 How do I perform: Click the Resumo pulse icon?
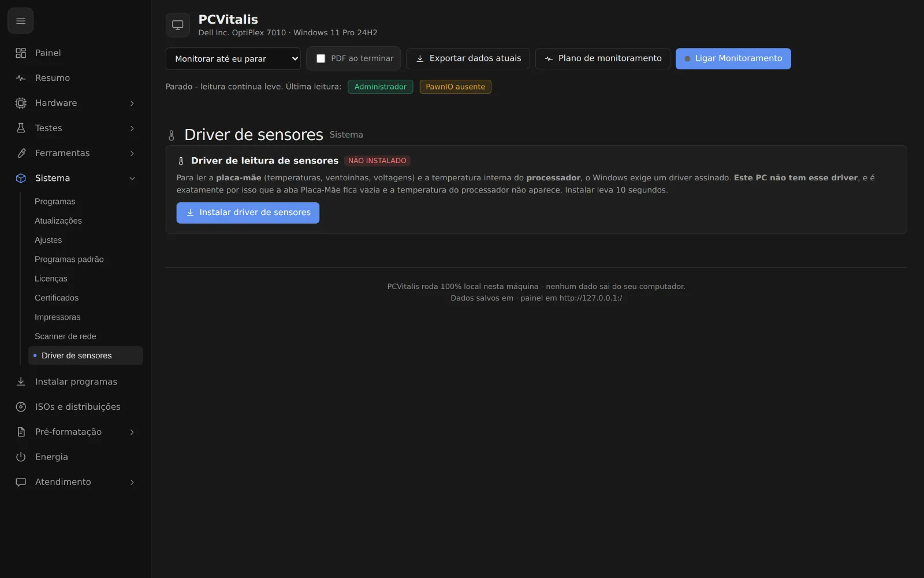point(21,78)
